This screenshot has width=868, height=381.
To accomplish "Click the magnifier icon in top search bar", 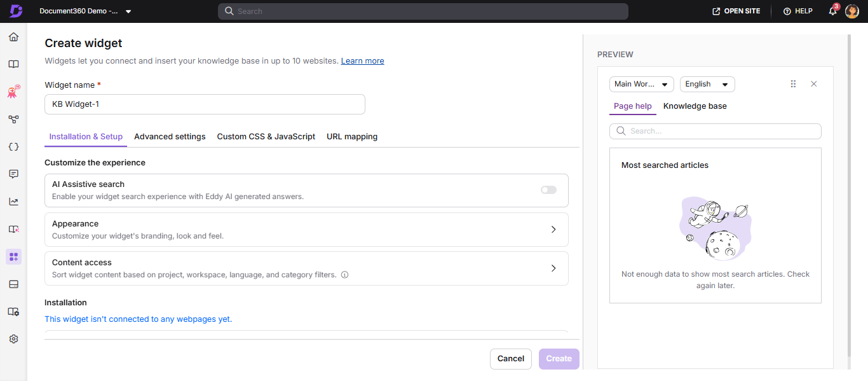I will pos(229,11).
